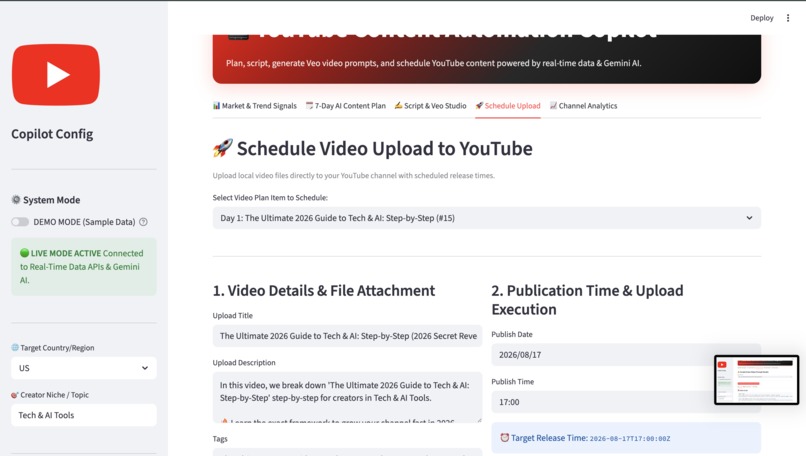Click the Upload Title text field
Screen dimensions: 806x456
[x=347, y=336]
